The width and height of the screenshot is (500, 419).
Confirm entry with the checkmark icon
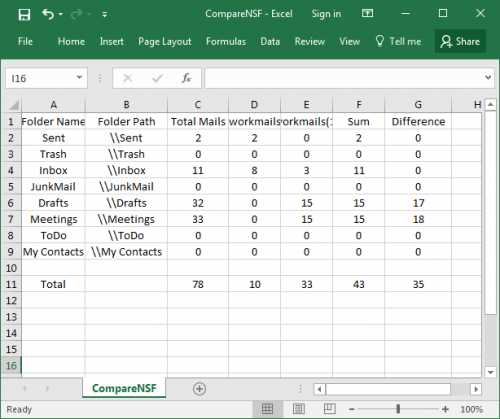tap(157, 78)
